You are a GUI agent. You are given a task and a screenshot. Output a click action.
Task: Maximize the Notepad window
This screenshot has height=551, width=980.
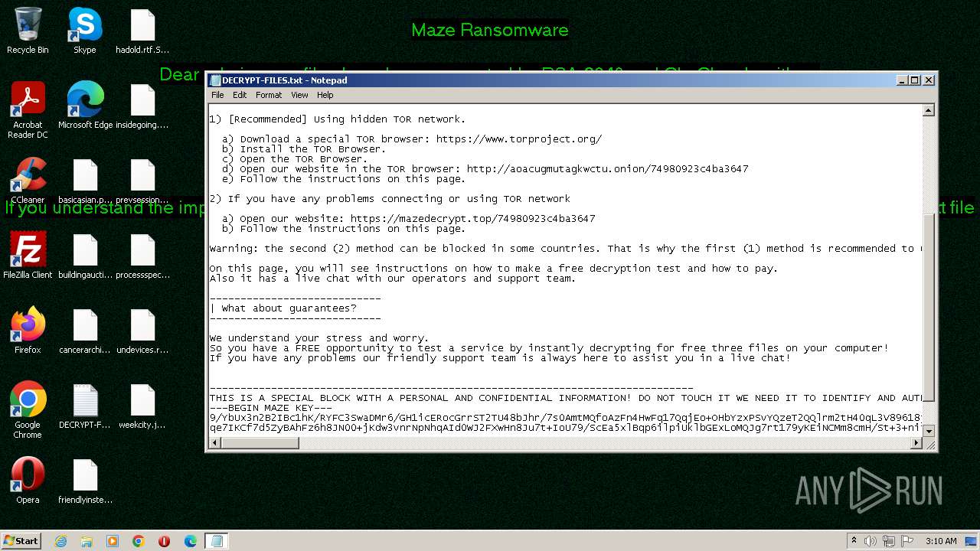[914, 80]
